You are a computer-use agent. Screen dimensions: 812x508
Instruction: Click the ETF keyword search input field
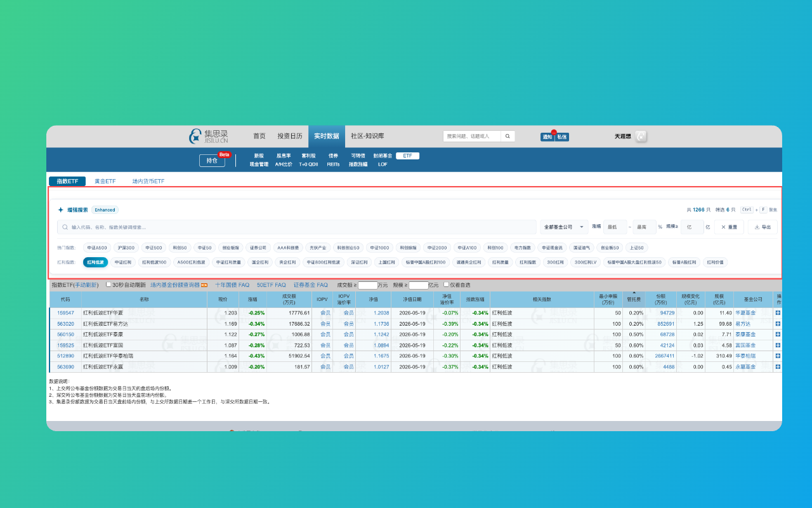click(x=296, y=227)
